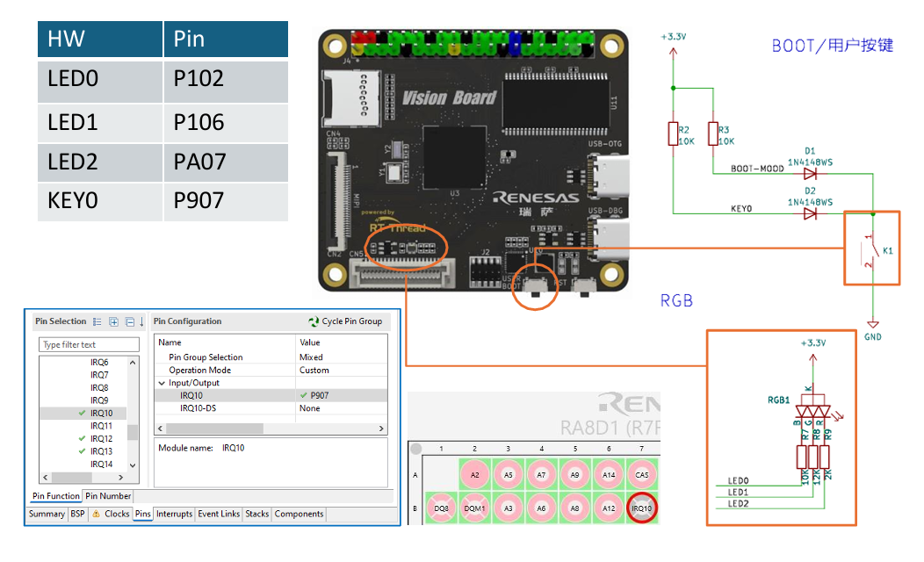924x562 pixels.
Task: Select checked IRQ12 in the pin list
Action: pos(101,439)
